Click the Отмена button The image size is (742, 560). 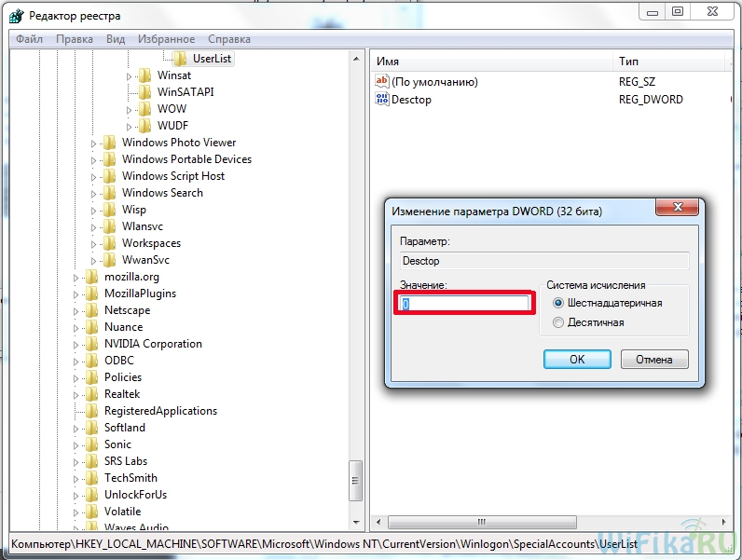click(x=653, y=359)
